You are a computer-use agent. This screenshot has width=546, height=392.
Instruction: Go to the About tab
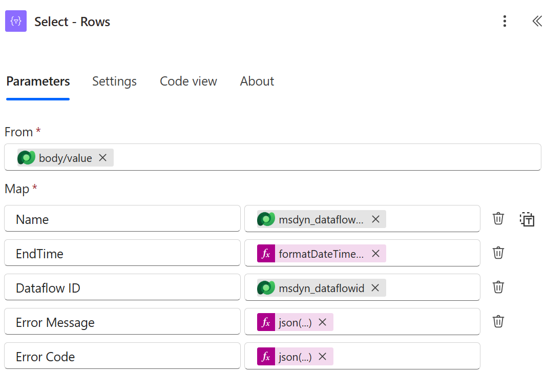(x=257, y=81)
